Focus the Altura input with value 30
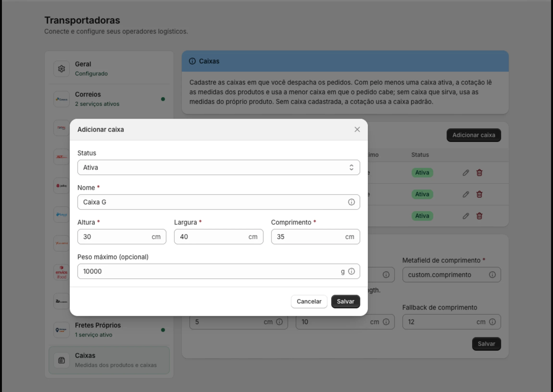Screen dimensions: 553x392 pyautogui.click(x=122, y=237)
